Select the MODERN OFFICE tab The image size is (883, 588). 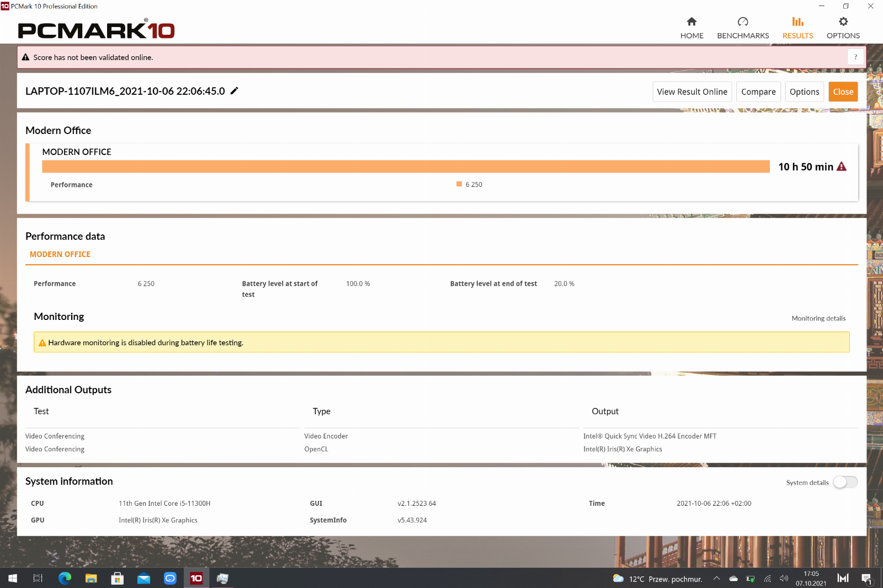60,254
